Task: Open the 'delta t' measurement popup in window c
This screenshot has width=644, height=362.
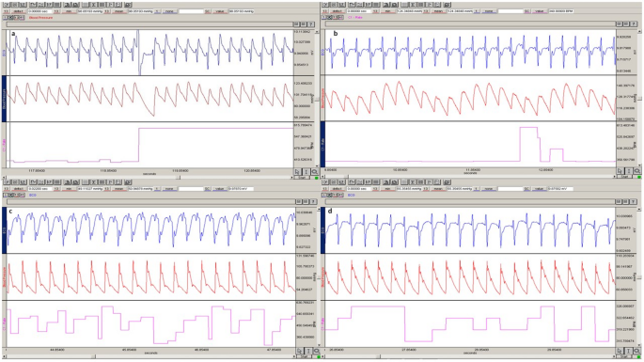Action: (19, 189)
